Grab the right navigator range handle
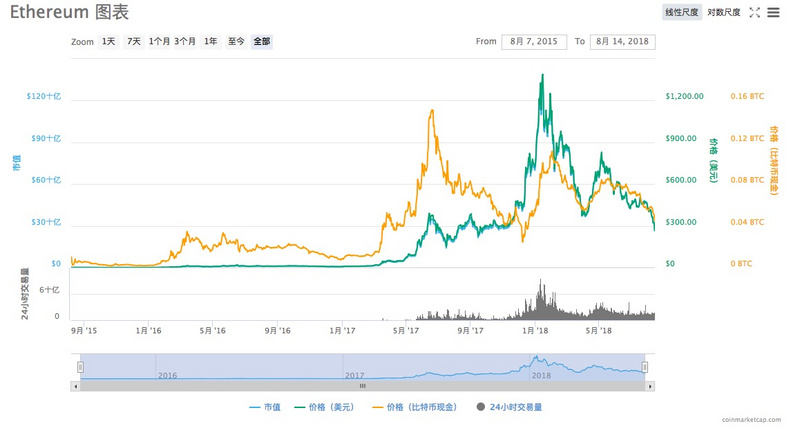This screenshot has width=800, height=435. 645,367
